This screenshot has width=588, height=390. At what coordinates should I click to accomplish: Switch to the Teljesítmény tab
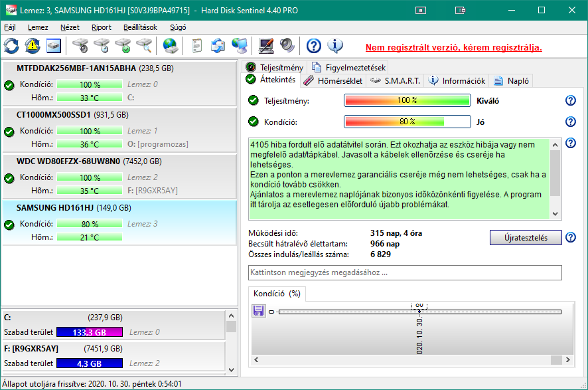click(x=275, y=68)
